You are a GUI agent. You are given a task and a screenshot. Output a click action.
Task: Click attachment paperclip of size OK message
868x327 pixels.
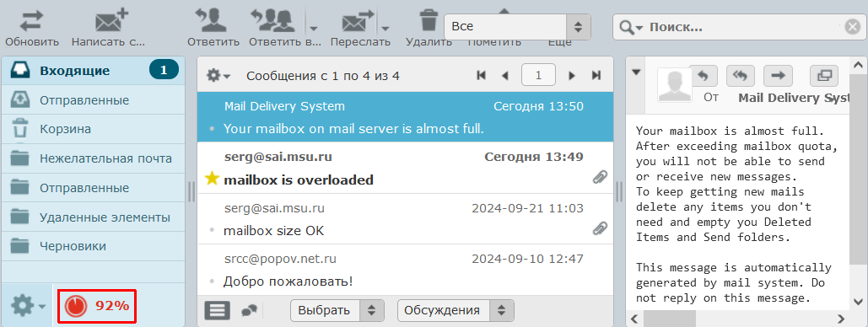[600, 228]
